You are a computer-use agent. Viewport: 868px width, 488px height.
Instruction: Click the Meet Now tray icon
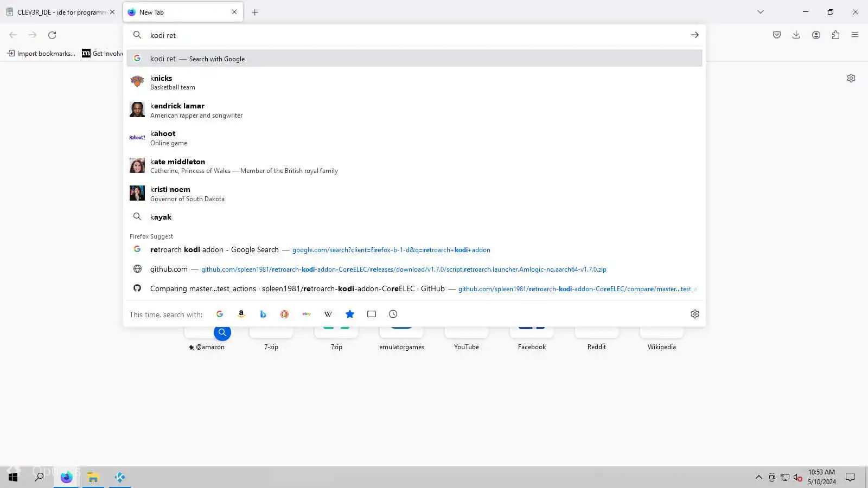[772, 477]
